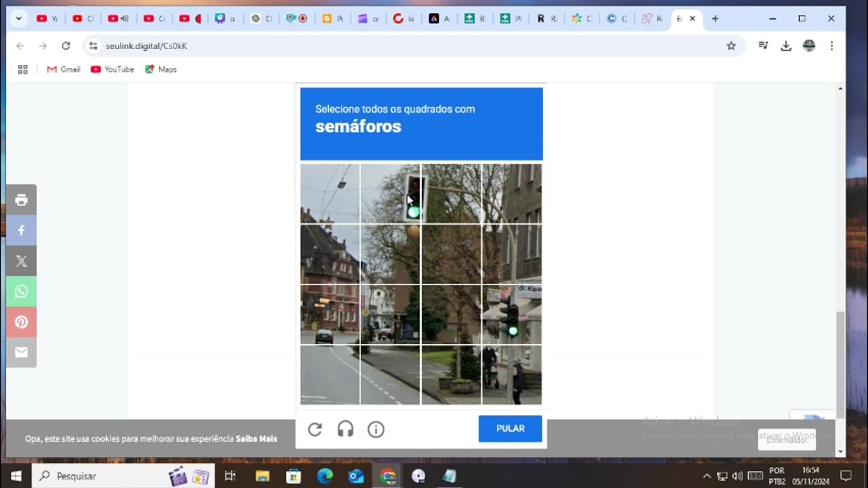868x488 pixels.
Task: Expand the tab search dropdown arrow
Action: (19, 18)
